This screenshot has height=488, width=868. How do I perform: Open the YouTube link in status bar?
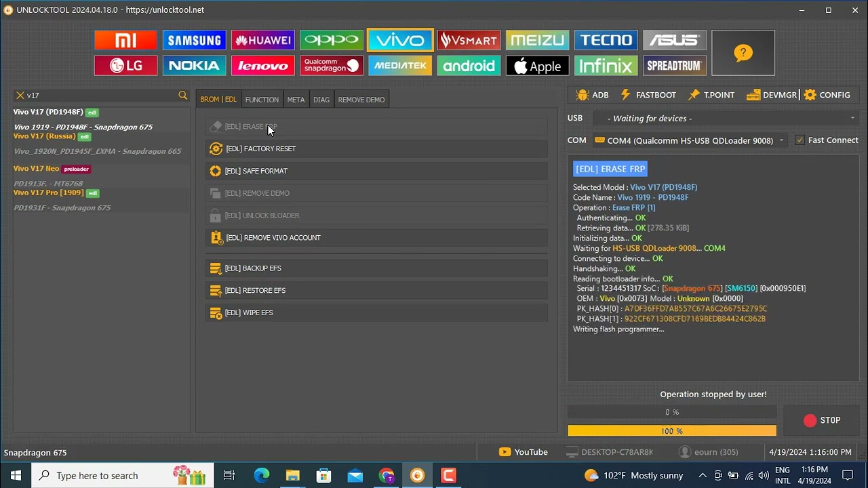pos(524,452)
